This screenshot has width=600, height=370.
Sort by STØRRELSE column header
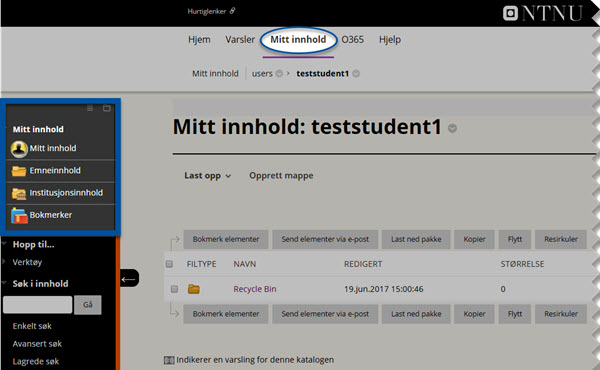(x=522, y=264)
